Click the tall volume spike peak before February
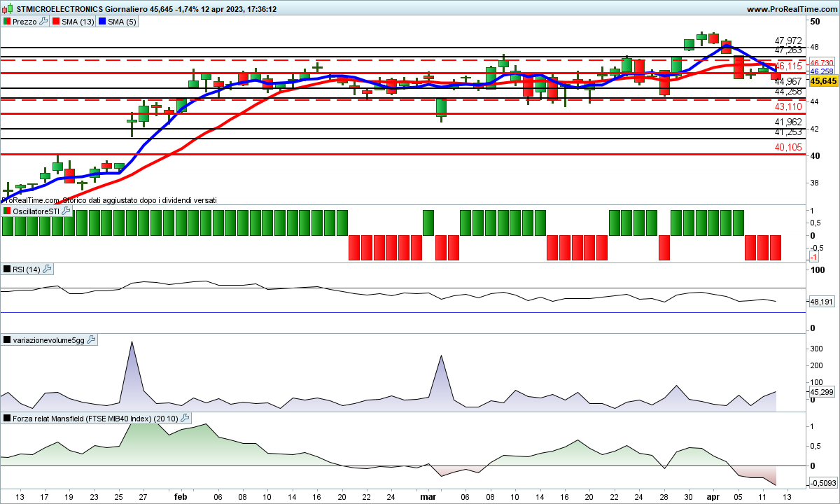The image size is (840, 504). tap(131, 342)
